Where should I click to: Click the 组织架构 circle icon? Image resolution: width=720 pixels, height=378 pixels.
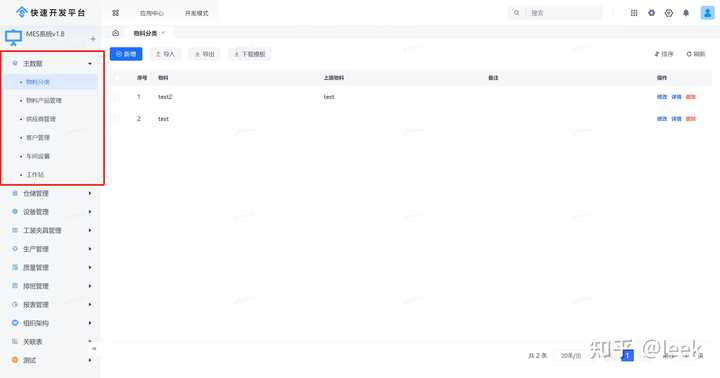[15, 323]
